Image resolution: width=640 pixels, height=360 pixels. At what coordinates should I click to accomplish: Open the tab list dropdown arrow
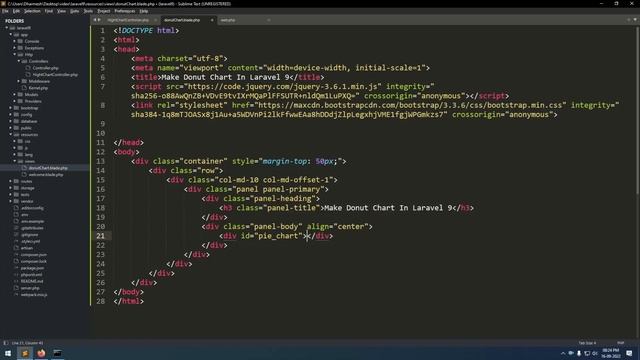point(635,20)
